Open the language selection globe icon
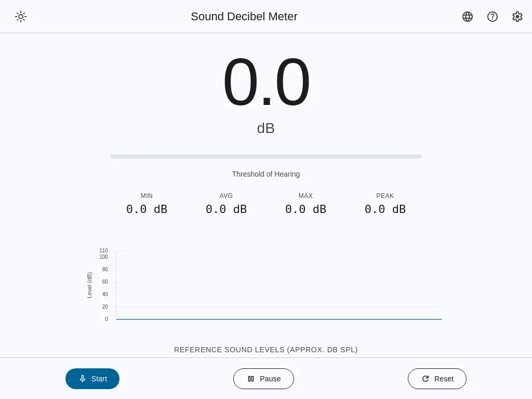Viewport: 532px width, 399px height. (x=468, y=16)
